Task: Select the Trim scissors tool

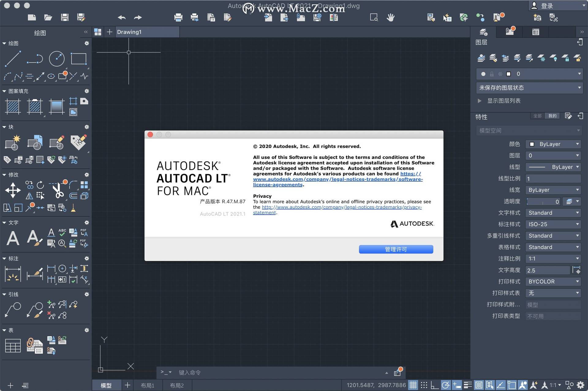Action: pyautogui.click(x=58, y=190)
